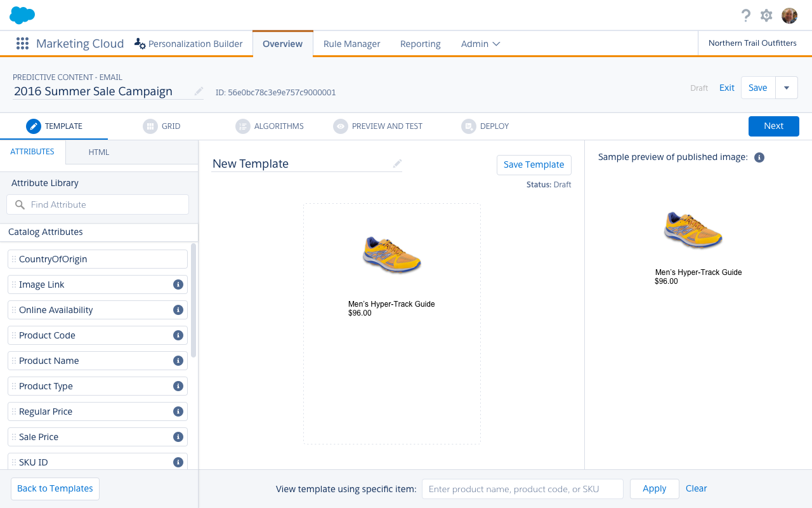
Task: Click the Grid step icon
Action: [x=150, y=126]
